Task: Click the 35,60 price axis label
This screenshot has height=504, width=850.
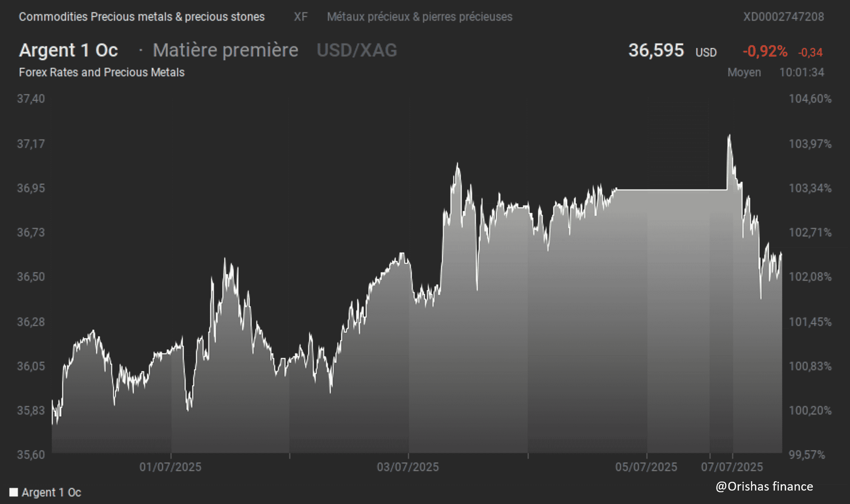Action: 31,455
